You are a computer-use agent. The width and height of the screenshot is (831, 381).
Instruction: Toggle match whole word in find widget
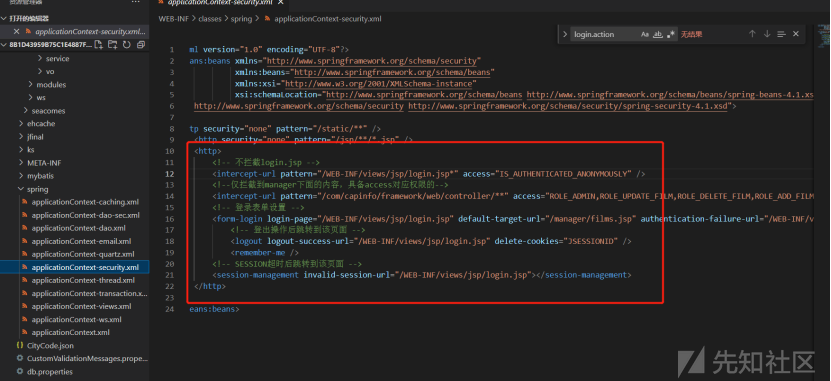pos(658,34)
